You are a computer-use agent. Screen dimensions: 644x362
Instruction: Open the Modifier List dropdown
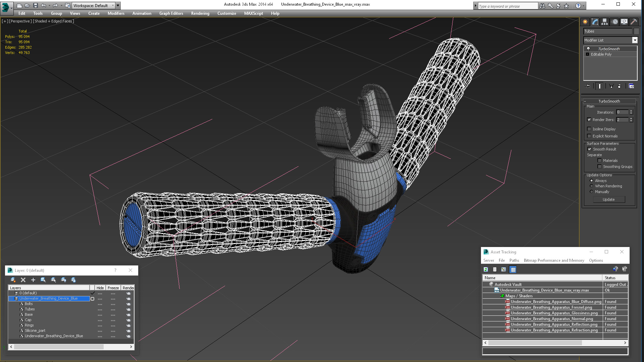pyautogui.click(x=635, y=40)
